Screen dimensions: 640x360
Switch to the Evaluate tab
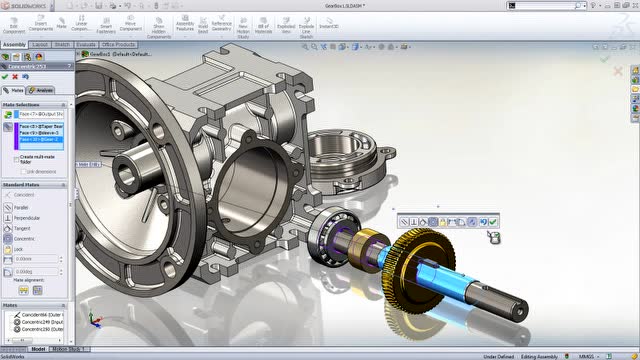pyautogui.click(x=86, y=44)
